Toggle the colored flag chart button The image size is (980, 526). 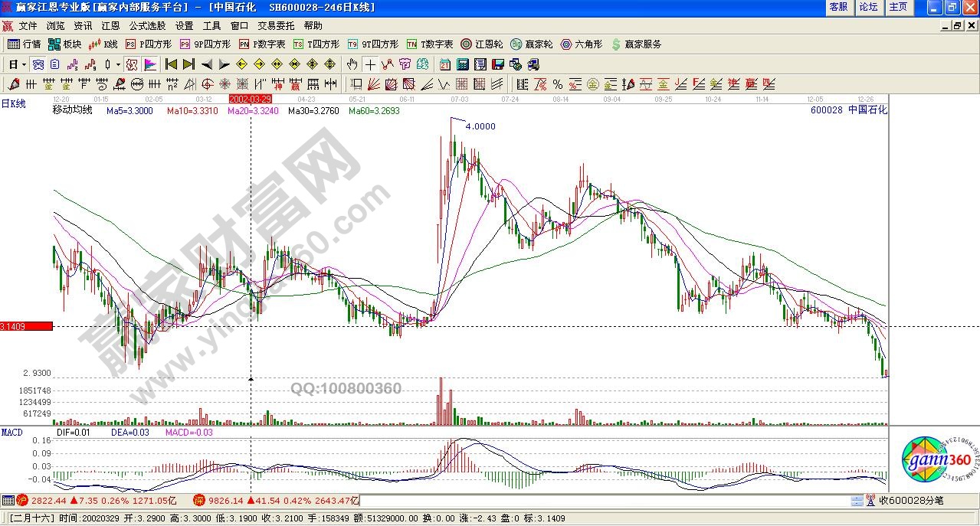(x=150, y=64)
